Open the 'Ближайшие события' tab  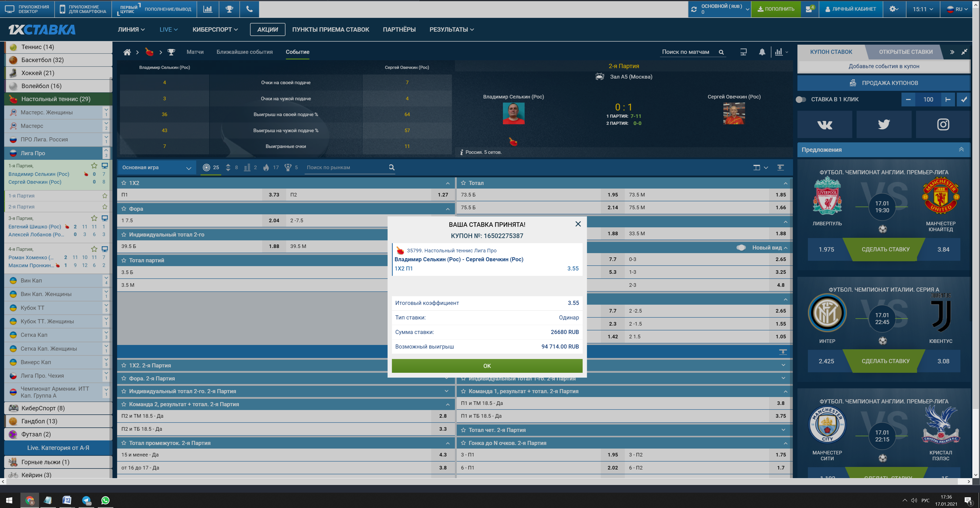[x=244, y=52]
